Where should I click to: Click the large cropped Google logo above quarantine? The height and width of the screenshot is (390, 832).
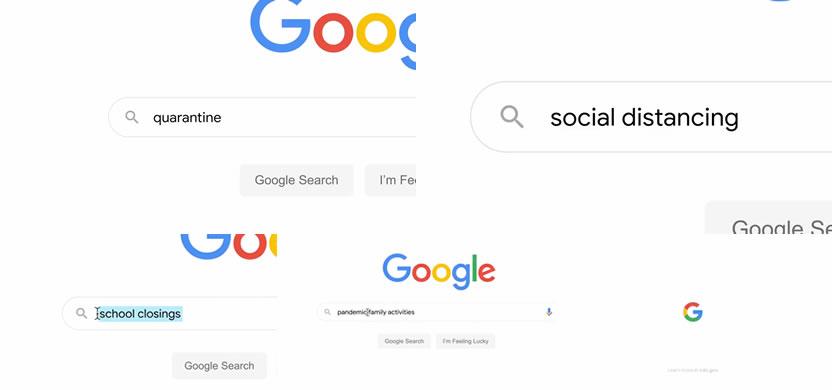(x=333, y=31)
